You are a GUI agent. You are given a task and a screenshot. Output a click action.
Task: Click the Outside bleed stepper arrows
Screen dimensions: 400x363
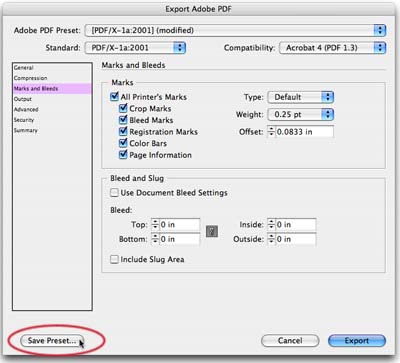271,239
